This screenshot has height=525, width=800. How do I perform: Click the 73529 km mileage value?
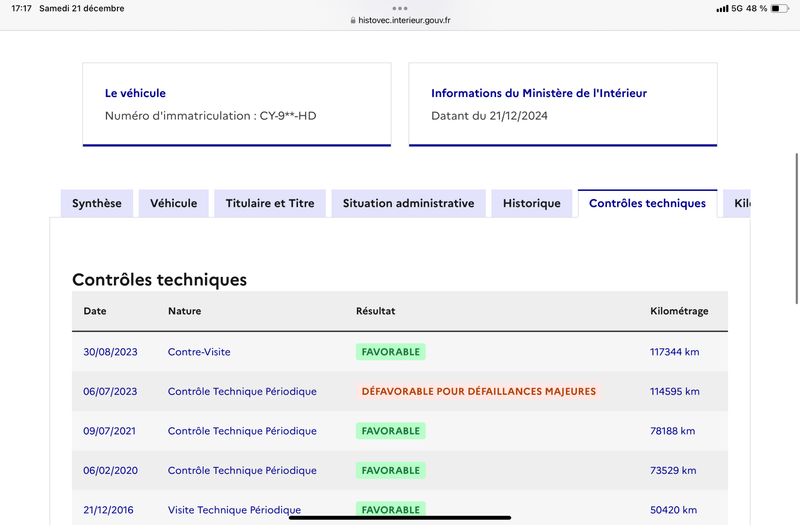point(673,470)
